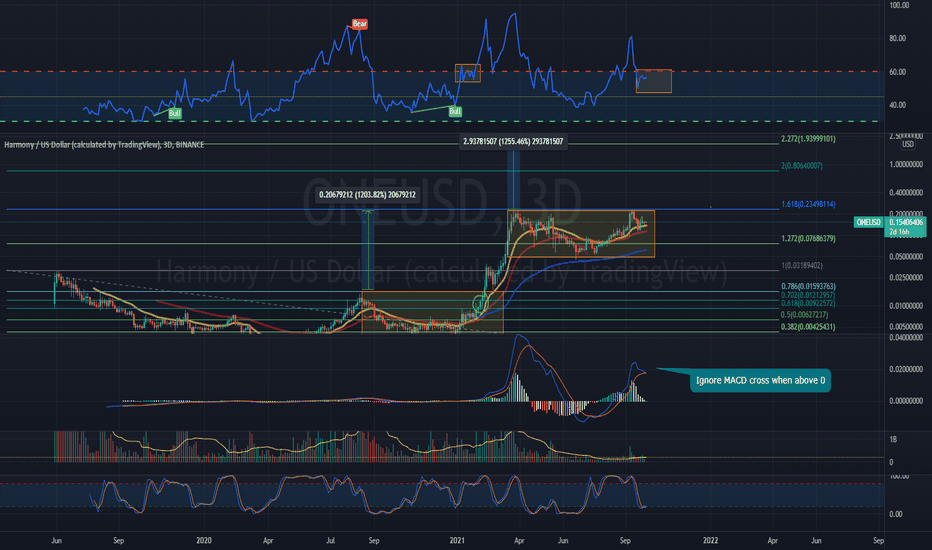Select Fibonacci label 0.786(0.01593763)
The height and width of the screenshot is (550, 932).
click(808, 287)
